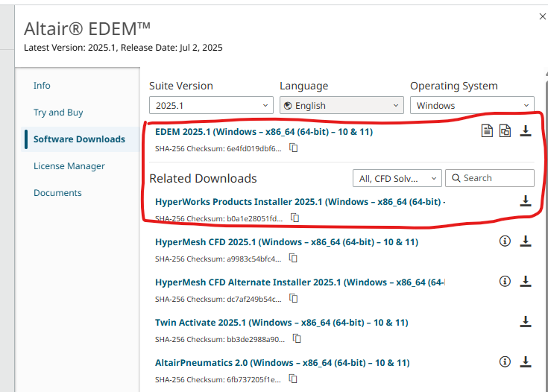Open the Language dropdown
548x392 pixels.
pos(341,105)
